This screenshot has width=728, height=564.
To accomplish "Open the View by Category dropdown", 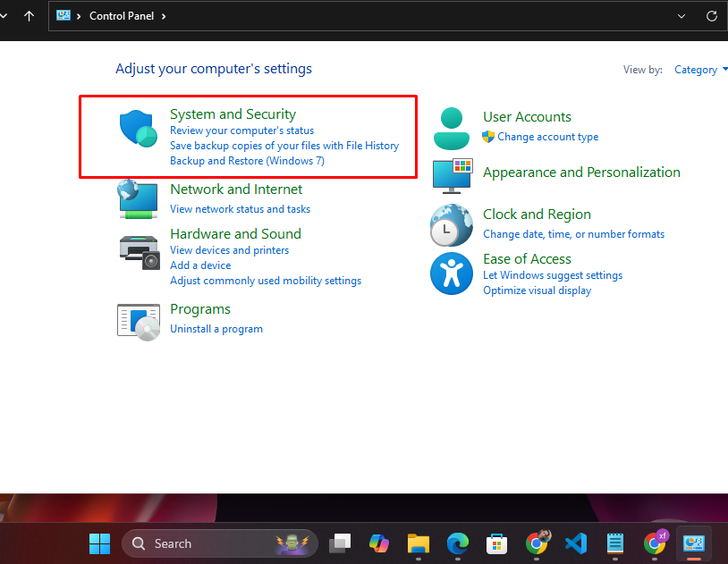I will pos(699,70).
